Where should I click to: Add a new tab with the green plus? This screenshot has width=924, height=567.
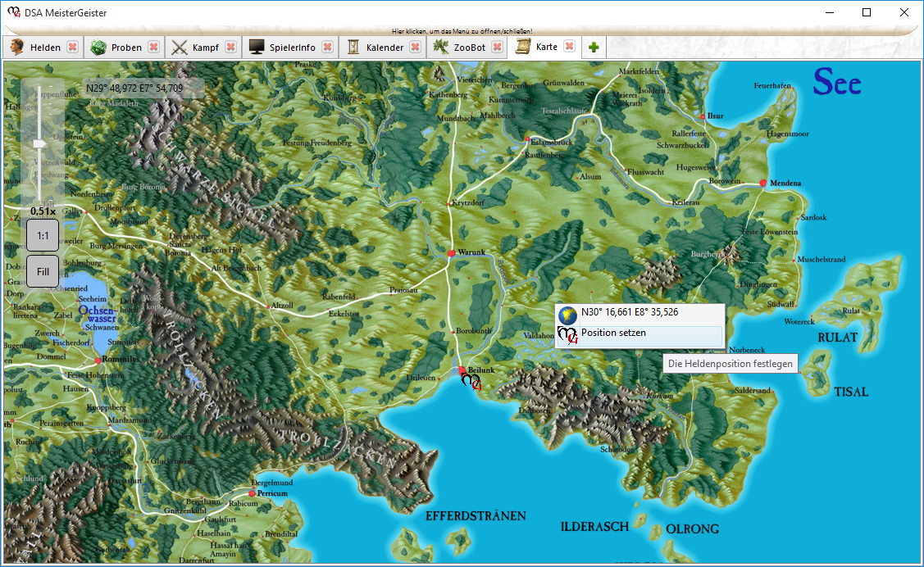pyautogui.click(x=594, y=48)
